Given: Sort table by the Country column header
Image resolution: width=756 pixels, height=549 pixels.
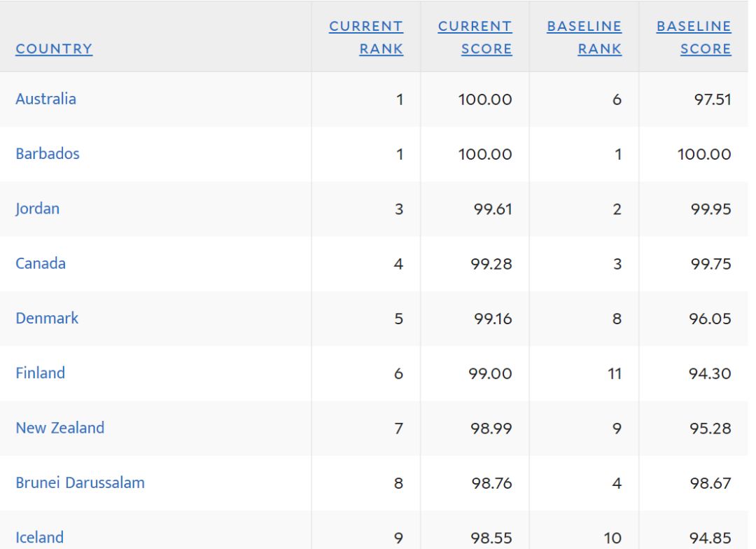Looking at the screenshot, I should coord(54,48).
